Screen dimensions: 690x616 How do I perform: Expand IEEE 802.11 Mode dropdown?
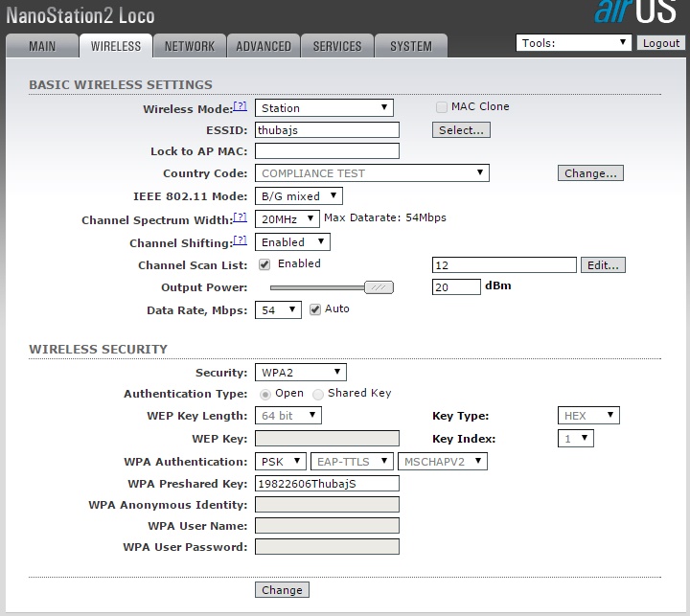point(298,196)
